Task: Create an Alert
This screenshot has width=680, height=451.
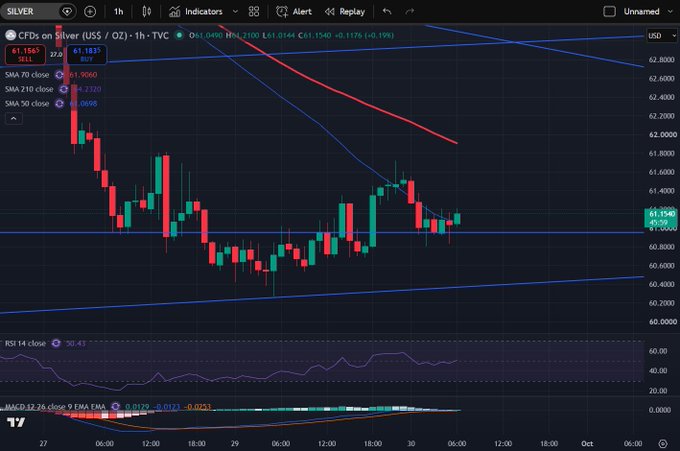Action: (294, 12)
